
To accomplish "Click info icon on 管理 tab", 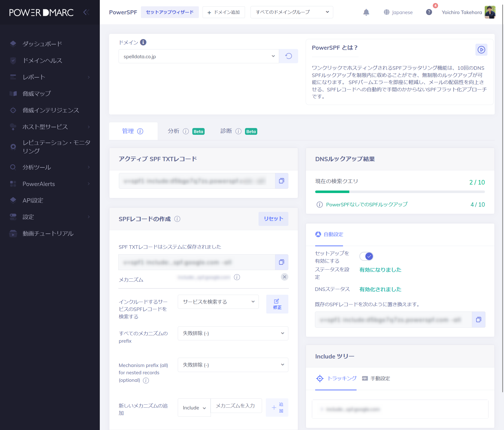I will (x=140, y=131).
